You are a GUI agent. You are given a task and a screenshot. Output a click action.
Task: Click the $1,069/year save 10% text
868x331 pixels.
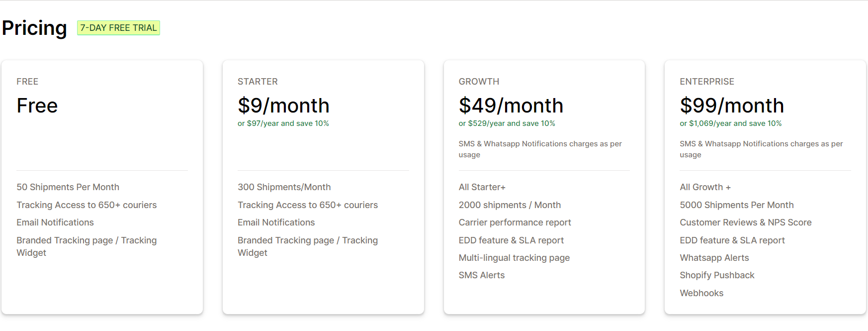click(731, 123)
